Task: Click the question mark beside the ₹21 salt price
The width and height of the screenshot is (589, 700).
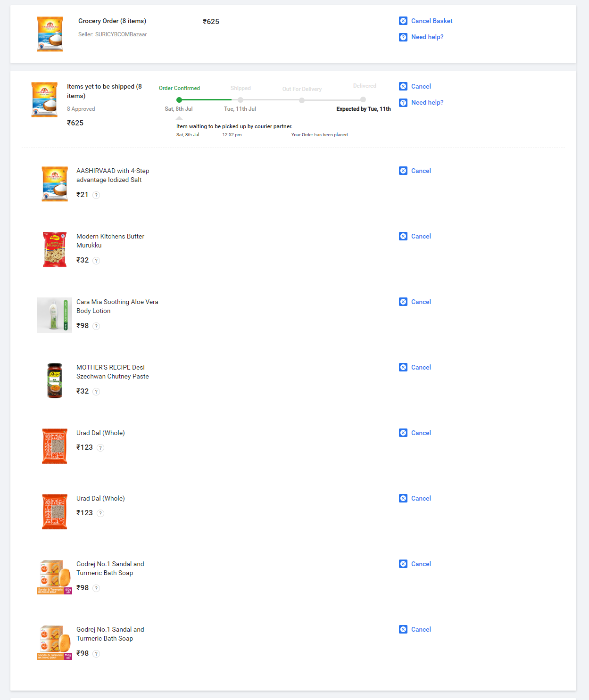Action: 96,195
